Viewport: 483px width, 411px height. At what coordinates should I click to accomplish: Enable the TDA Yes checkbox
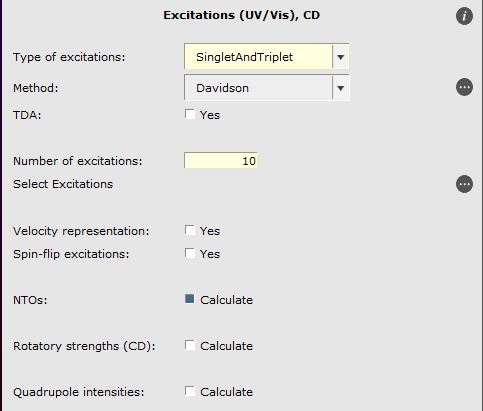[x=190, y=114]
